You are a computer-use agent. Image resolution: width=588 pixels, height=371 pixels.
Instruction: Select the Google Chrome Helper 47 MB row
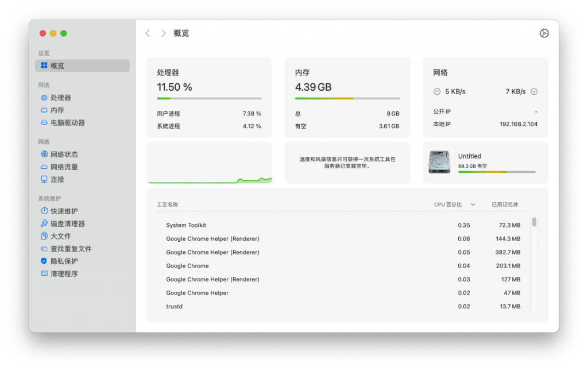click(343, 292)
